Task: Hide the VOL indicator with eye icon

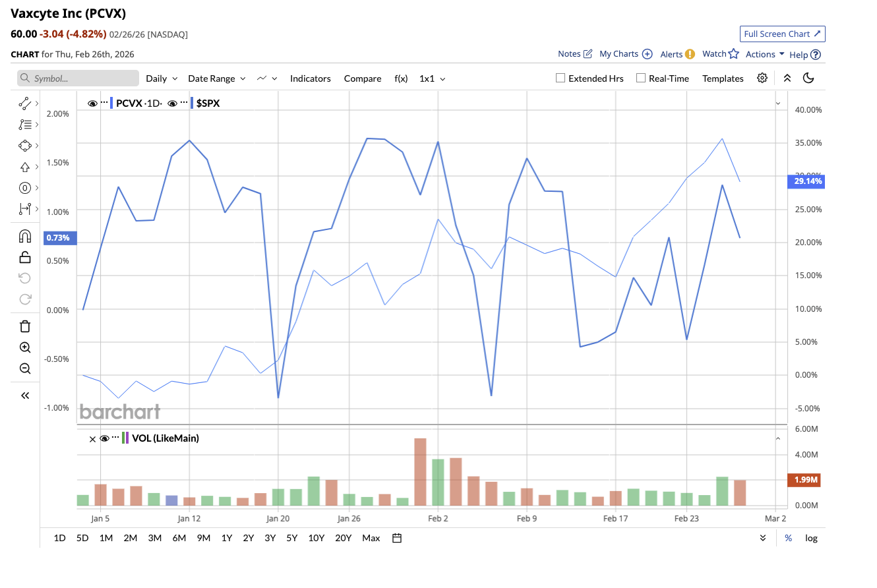Action: tap(104, 438)
